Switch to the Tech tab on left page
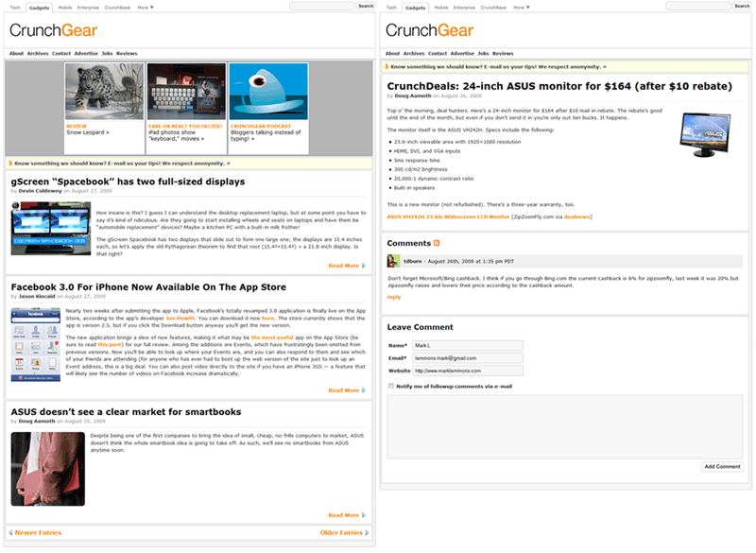 coord(15,8)
